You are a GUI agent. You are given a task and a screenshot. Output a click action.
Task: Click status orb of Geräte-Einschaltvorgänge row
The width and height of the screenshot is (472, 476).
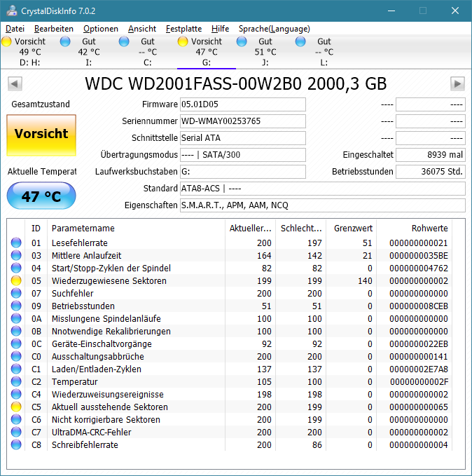[16, 344]
